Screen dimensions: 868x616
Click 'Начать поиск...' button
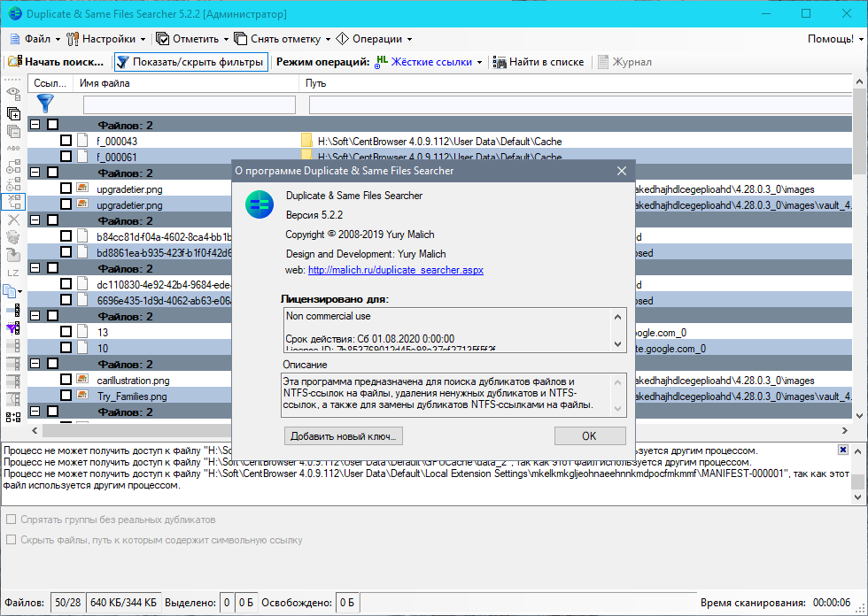coord(56,62)
